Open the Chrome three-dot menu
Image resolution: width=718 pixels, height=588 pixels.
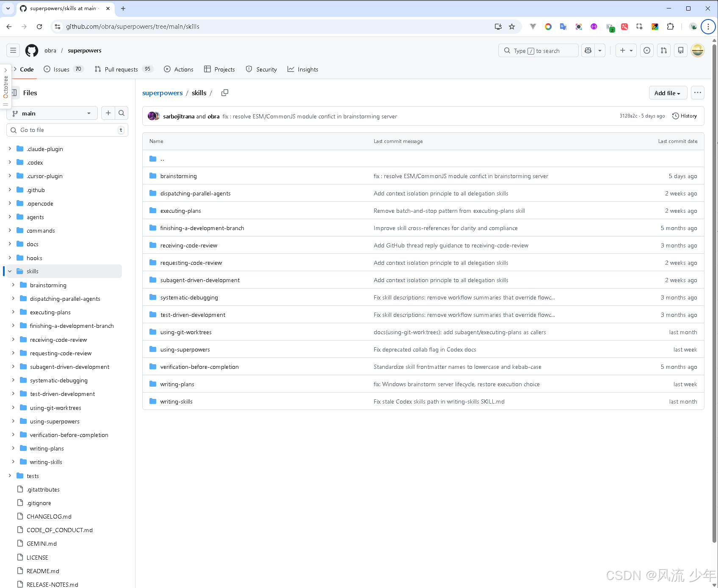point(708,27)
